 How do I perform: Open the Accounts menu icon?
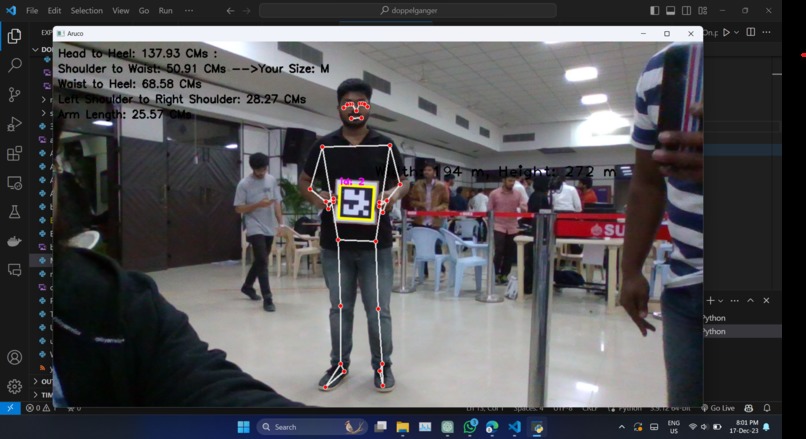point(14,357)
